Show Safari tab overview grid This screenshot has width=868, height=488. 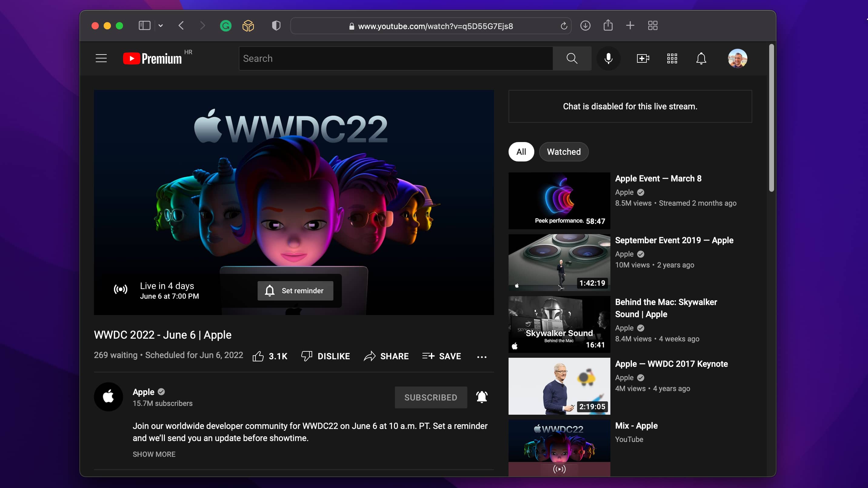(653, 25)
